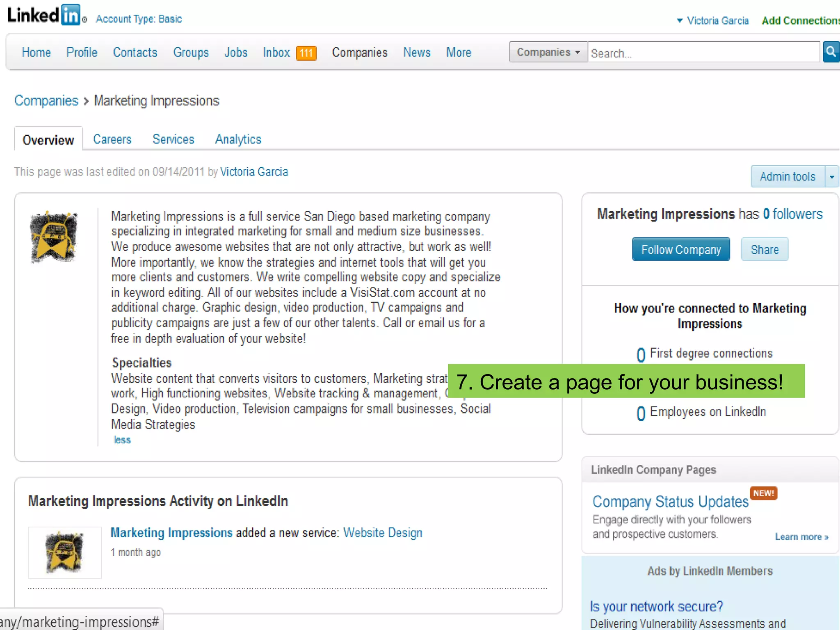Click into the Search input field
Image resolution: width=840 pixels, height=630 pixels.
(703, 52)
